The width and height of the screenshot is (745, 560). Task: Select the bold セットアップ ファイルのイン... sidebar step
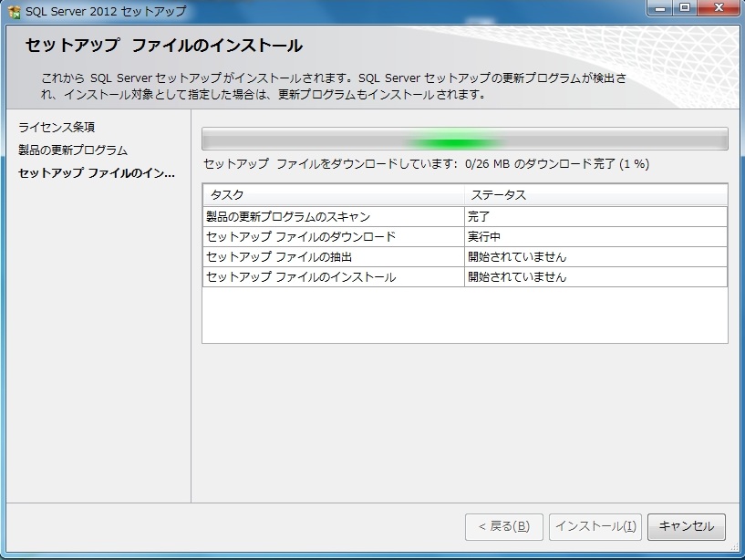point(96,173)
